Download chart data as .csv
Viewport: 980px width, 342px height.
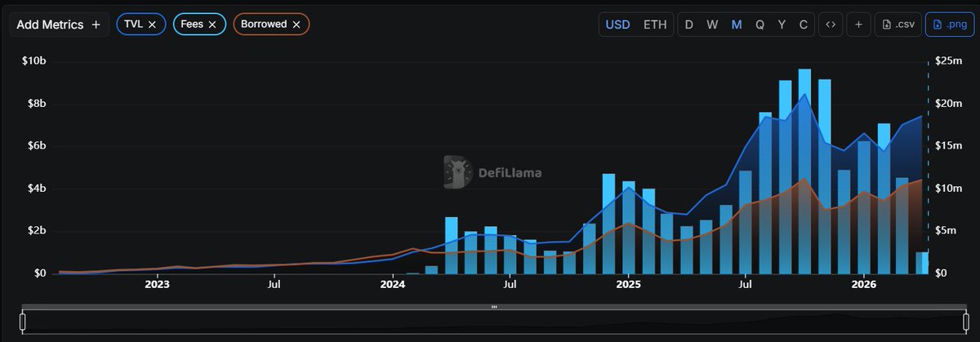click(x=898, y=24)
